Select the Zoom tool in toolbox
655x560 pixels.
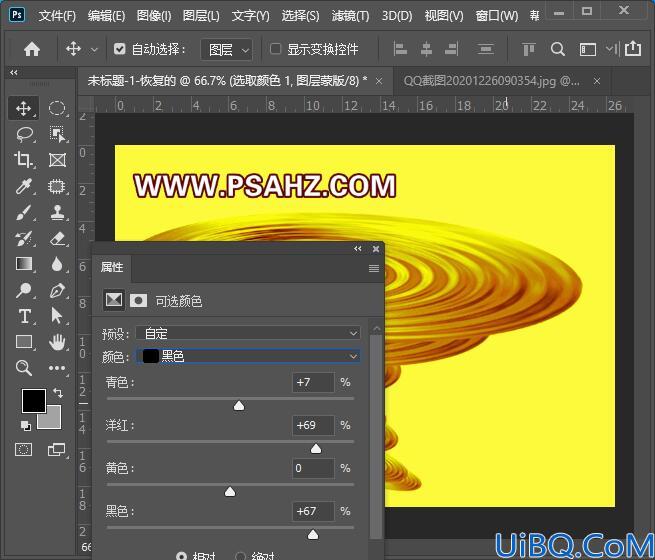point(23,368)
